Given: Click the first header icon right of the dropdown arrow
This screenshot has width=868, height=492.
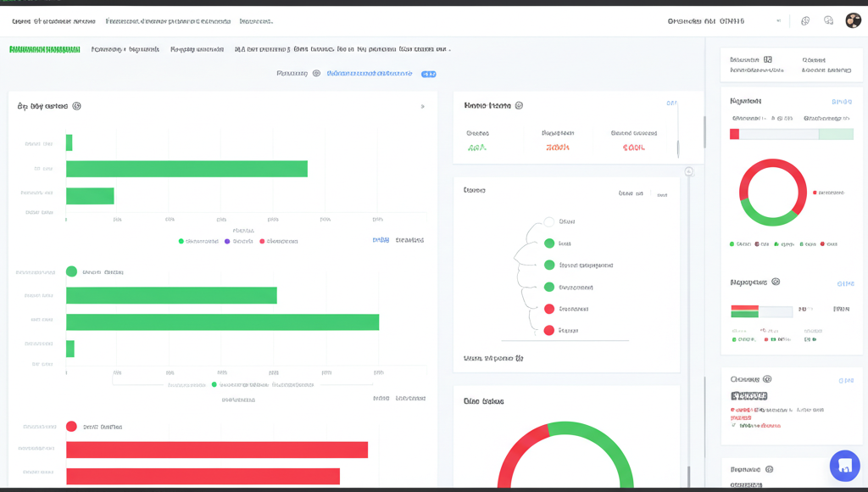Looking at the screenshot, I should click(x=805, y=20).
